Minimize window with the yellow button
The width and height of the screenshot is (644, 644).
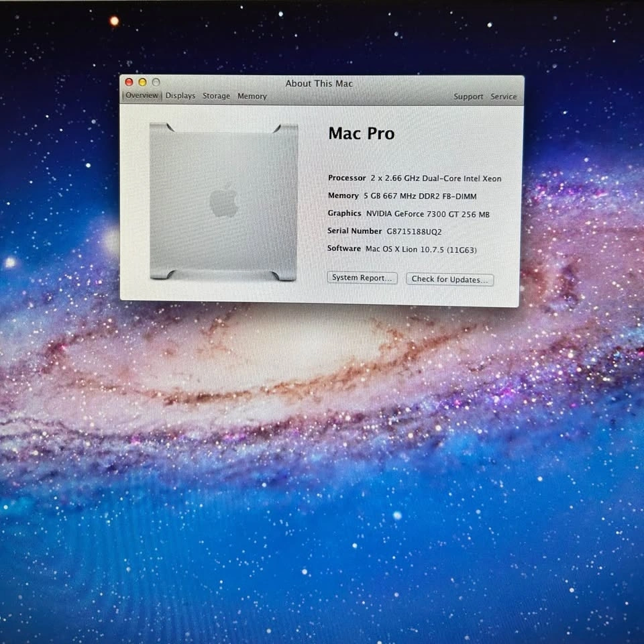tap(142, 83)
